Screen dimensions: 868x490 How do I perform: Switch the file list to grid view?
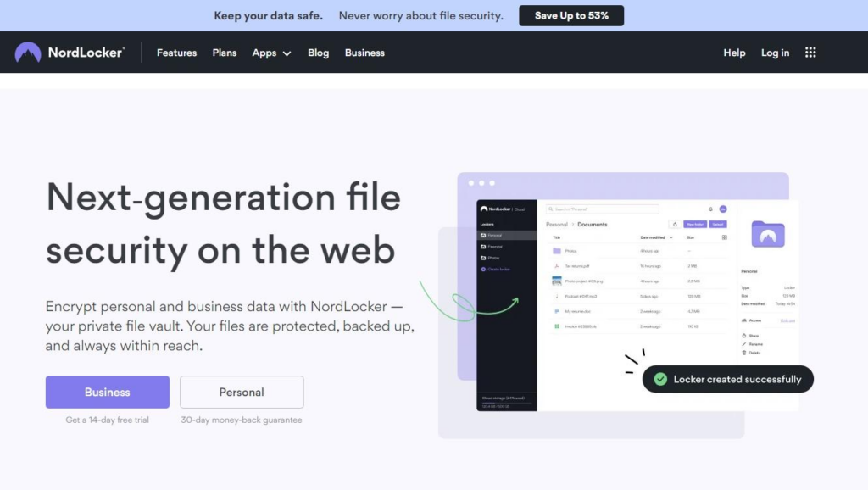click(x=725, y=237)
